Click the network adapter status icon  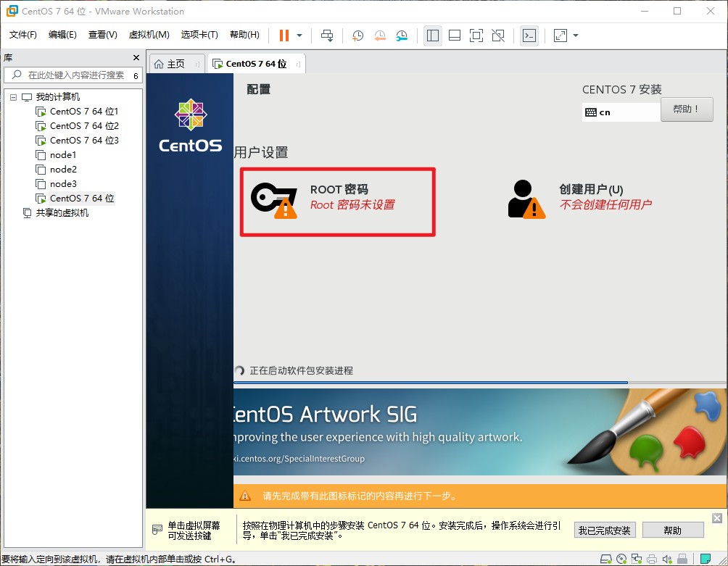(x=637, y=559)
